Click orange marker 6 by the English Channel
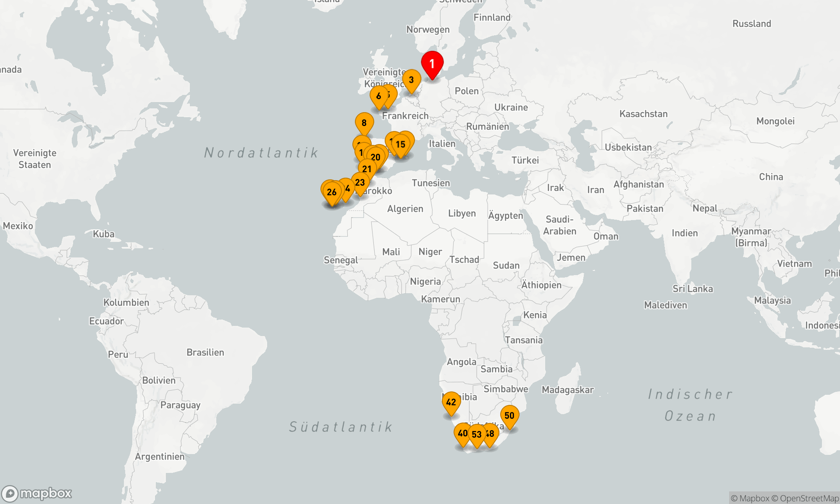The width and height of the screenshot is (840, 504). pos(378,96)
